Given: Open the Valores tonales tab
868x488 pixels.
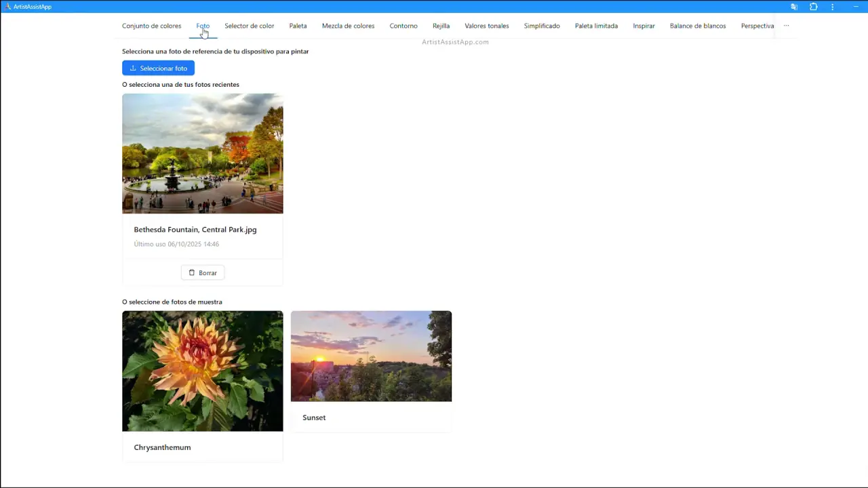Looking at the screenshot, I should (x=486, y=26).
